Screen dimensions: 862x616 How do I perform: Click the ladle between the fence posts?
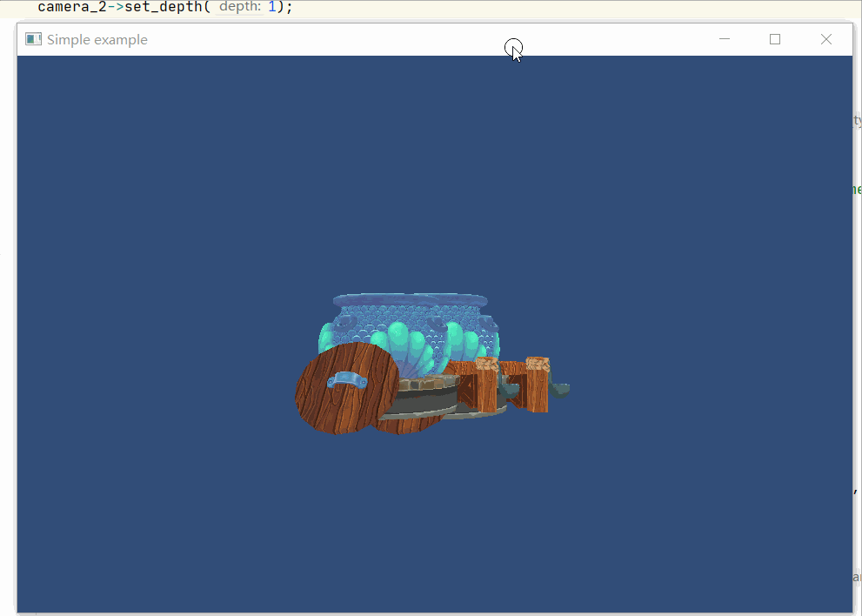tap(509, 390)
